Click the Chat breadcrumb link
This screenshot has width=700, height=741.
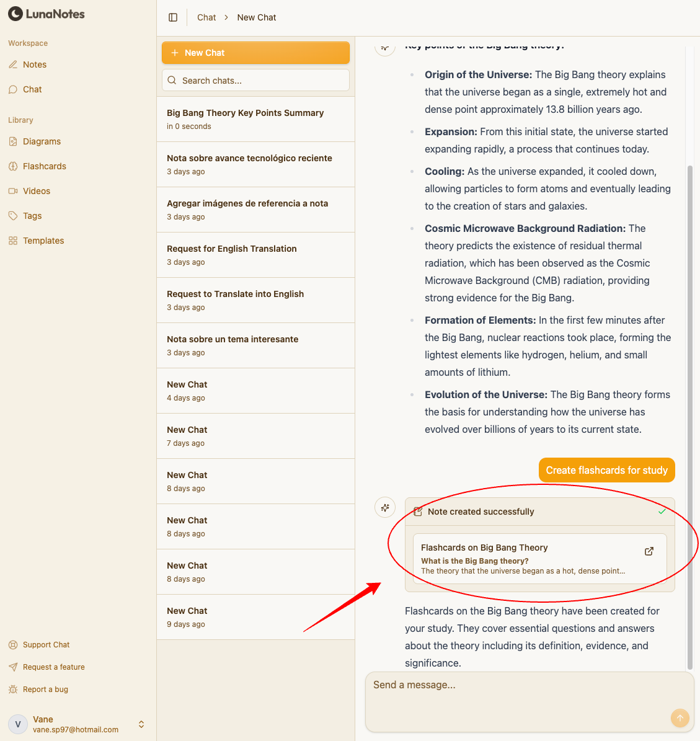click(206, 17)
